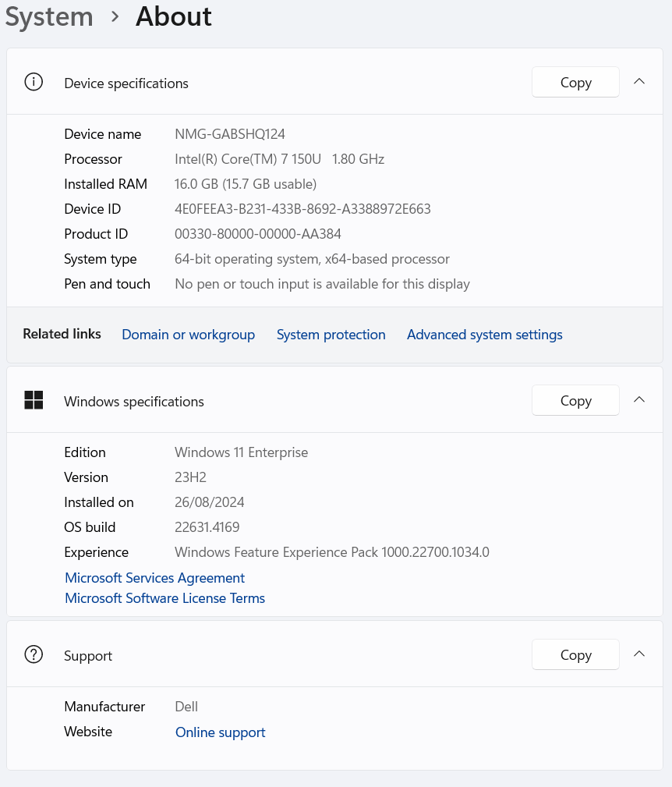Copy the Support information

(575, 654)
